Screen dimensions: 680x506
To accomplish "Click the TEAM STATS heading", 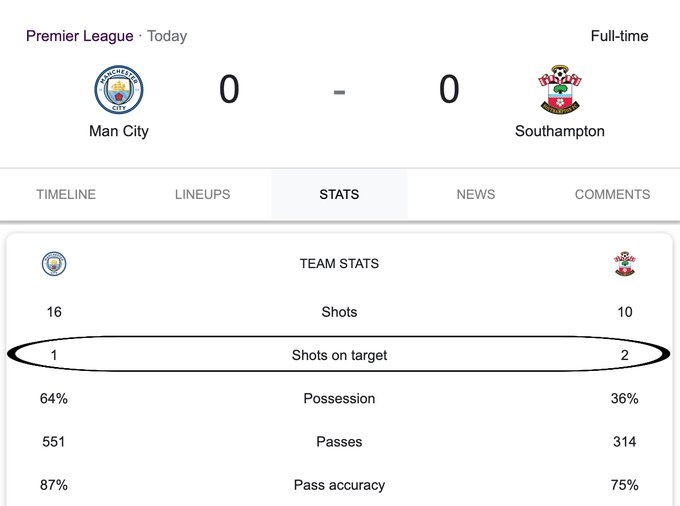I will [339, 264].
